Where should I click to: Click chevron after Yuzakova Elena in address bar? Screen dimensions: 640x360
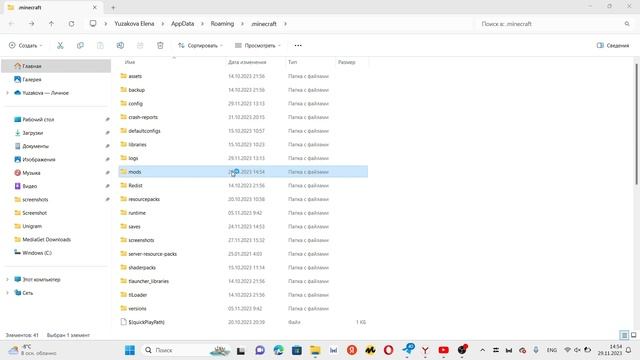(162, 24)
